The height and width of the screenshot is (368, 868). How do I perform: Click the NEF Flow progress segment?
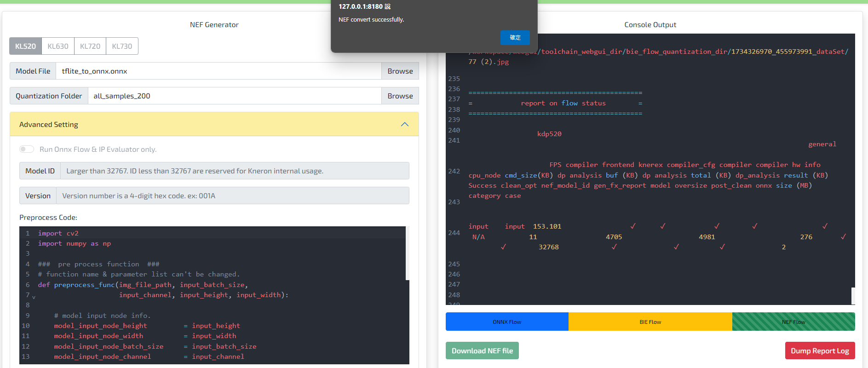(x=793, y=322)
